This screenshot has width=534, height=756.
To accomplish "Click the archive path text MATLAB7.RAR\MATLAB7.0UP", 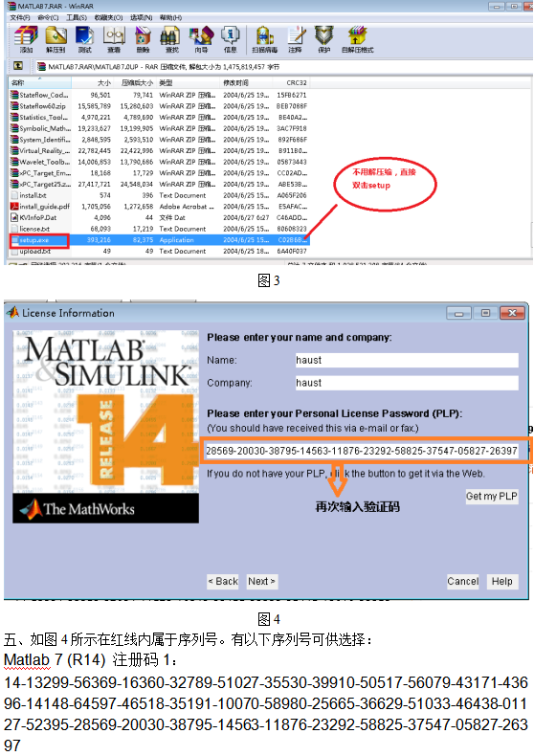I will coord(93,67).
